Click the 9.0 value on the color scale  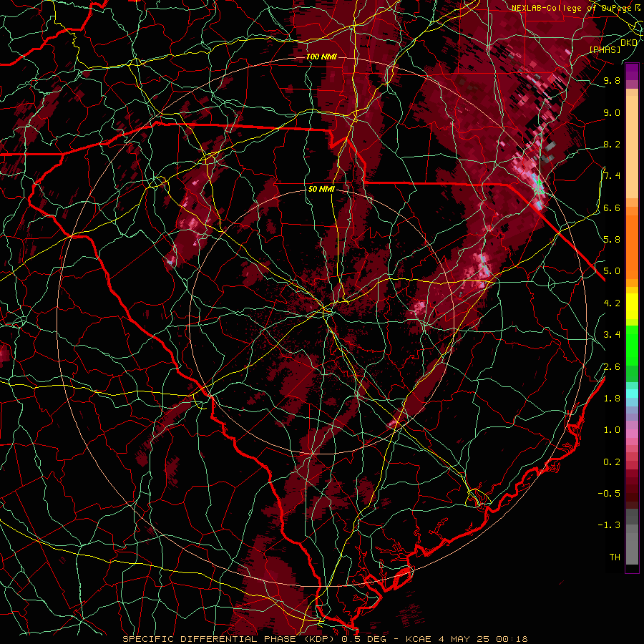pos(612,112)
